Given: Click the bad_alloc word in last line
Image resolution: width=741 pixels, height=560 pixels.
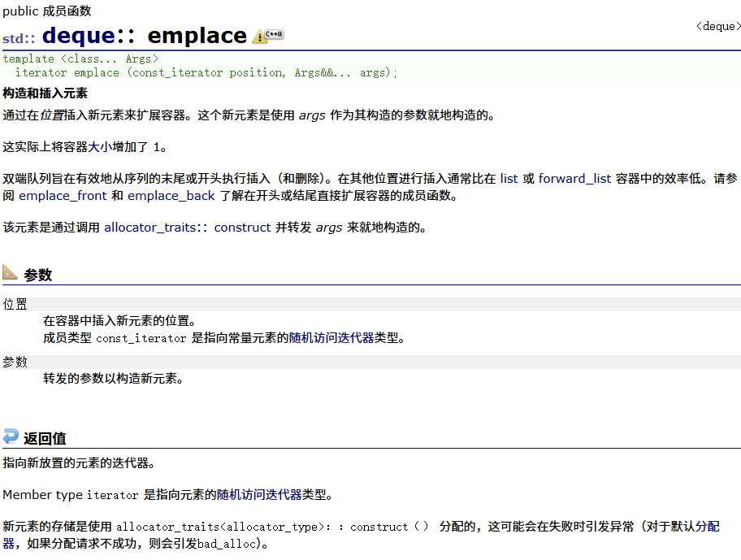Looking at the screenshot, I should coord(226,544).
